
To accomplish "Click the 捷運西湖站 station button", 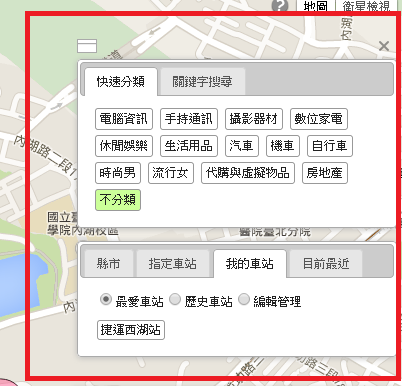I will click(131, 330).
